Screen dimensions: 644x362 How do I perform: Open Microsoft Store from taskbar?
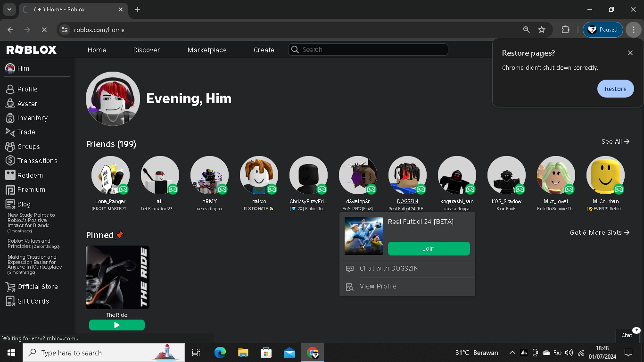(x=266, y=353)
